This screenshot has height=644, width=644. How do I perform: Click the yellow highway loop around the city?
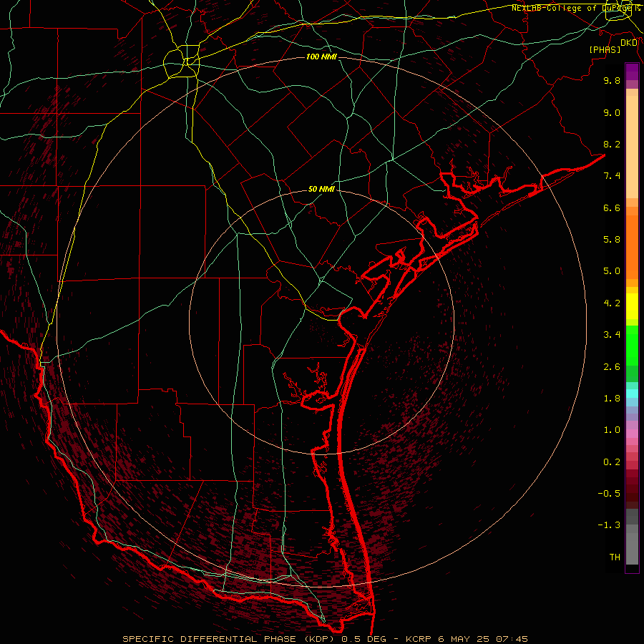click(182, 62)
